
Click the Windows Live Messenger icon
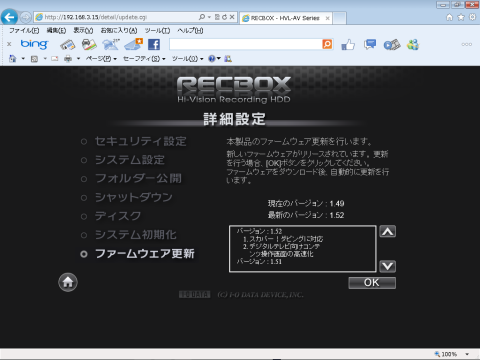coord(413,44)
